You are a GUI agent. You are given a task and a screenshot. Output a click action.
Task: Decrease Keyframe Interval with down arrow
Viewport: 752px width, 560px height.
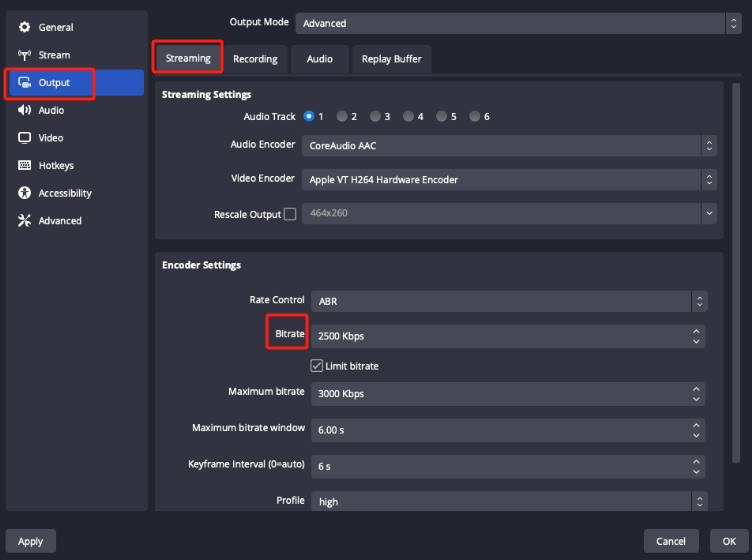tap(696, 472)
